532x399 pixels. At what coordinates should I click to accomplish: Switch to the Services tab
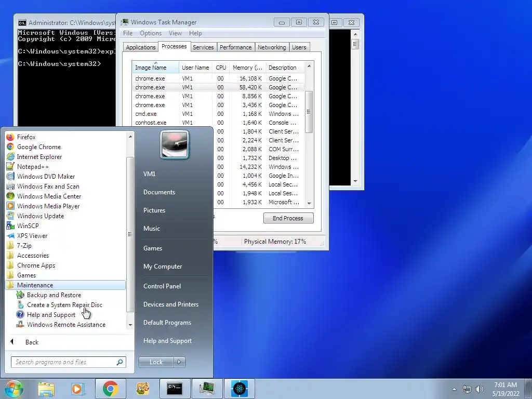203,47
